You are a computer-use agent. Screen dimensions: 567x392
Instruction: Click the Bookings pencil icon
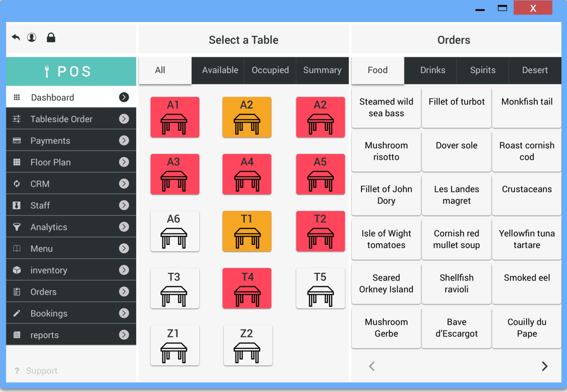pos(17,313)
